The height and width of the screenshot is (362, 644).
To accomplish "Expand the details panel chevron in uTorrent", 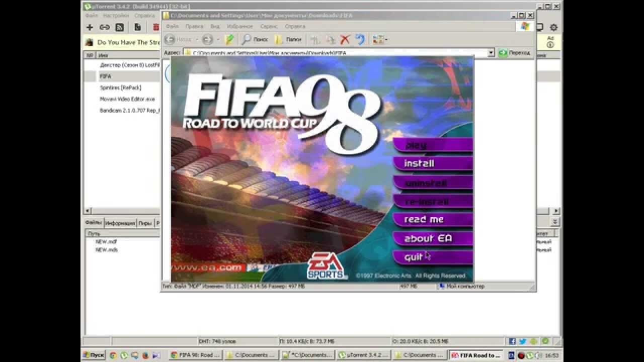I will (x=555, y=222).
